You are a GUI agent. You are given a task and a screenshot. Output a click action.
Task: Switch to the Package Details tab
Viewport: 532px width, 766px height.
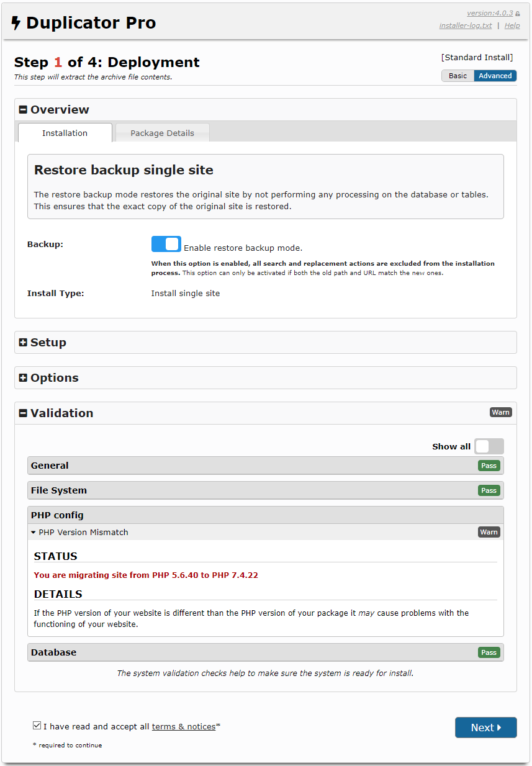[x=163, y=133]
